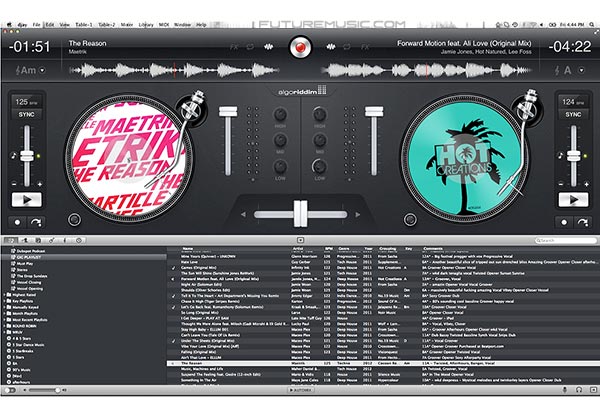Viewport: 600px width, 400px height.
Task: Click the window layout icon at bottom right
Action: click(593, 390)
